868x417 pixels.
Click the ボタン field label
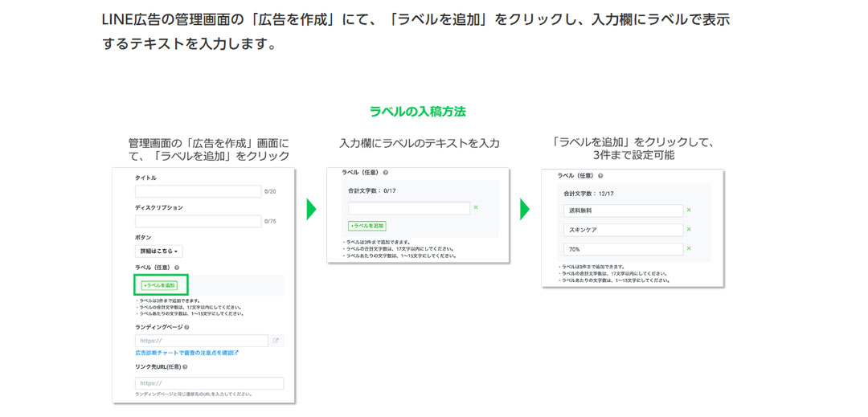tap(143, 238)
